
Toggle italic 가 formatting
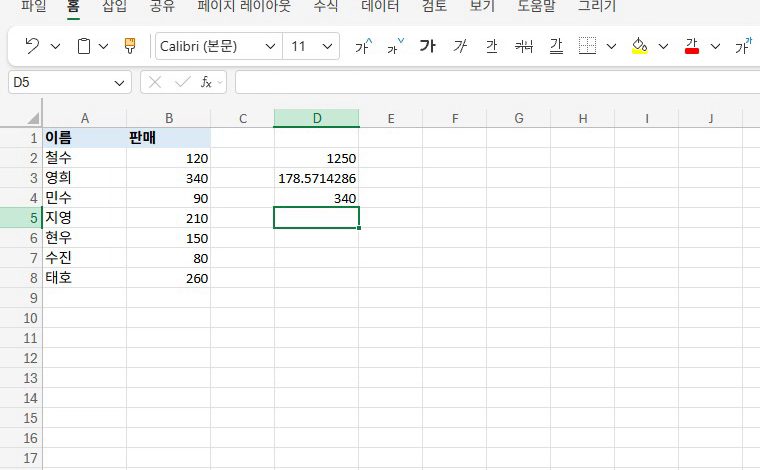460,46
